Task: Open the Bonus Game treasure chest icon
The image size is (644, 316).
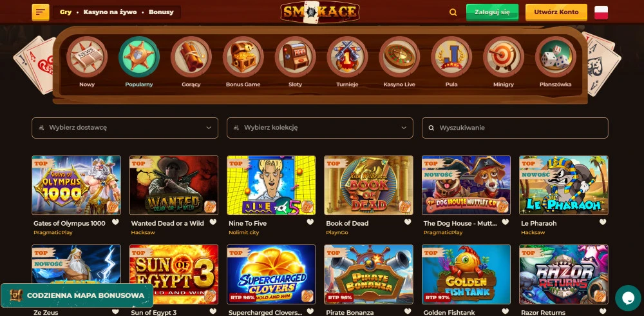Action: [243, 57]
